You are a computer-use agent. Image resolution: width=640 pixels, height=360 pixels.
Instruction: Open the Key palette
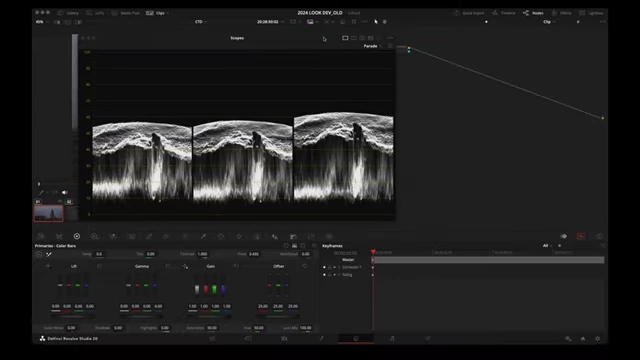pyautogui.click(x=293, y=236)
